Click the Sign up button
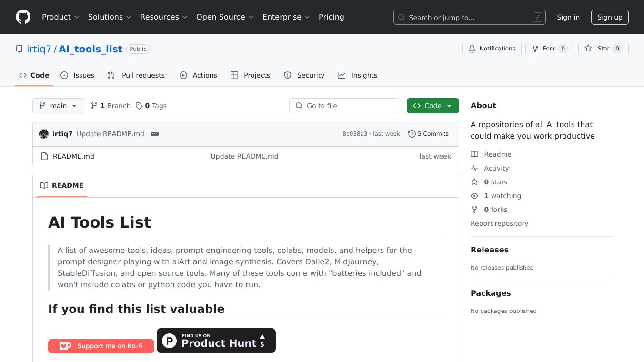Image resolution: width=644 pixels, height=362 pixels. 610,17
